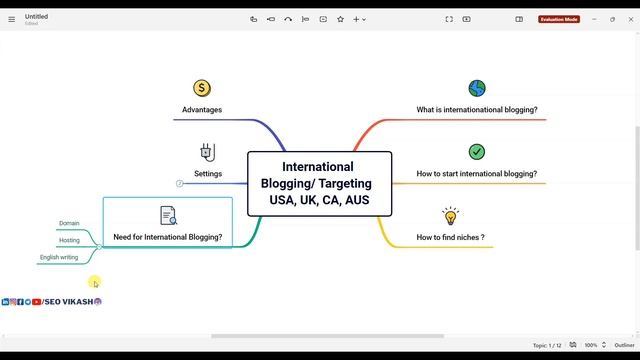This screenshot has height=360, width=640.
Task: Click the Marker star toolbar icon
Action: tap(340, 19)
